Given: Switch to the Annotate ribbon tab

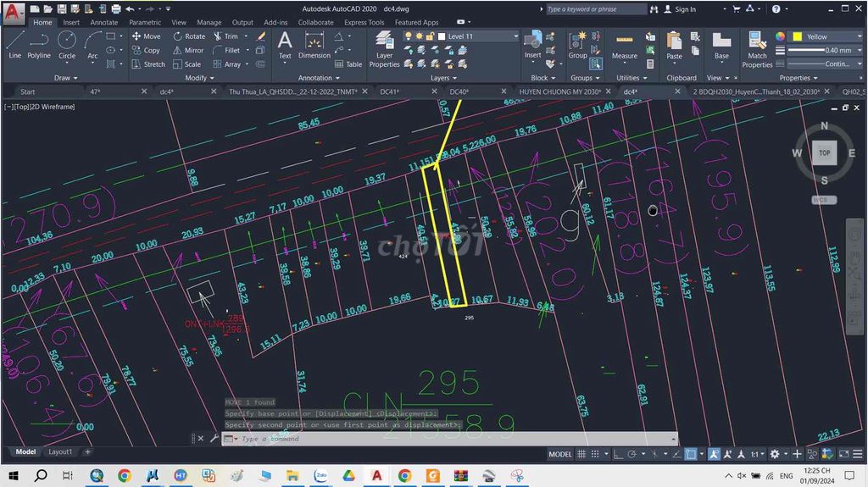Looking at the screenshot, I should pos(104,23).
